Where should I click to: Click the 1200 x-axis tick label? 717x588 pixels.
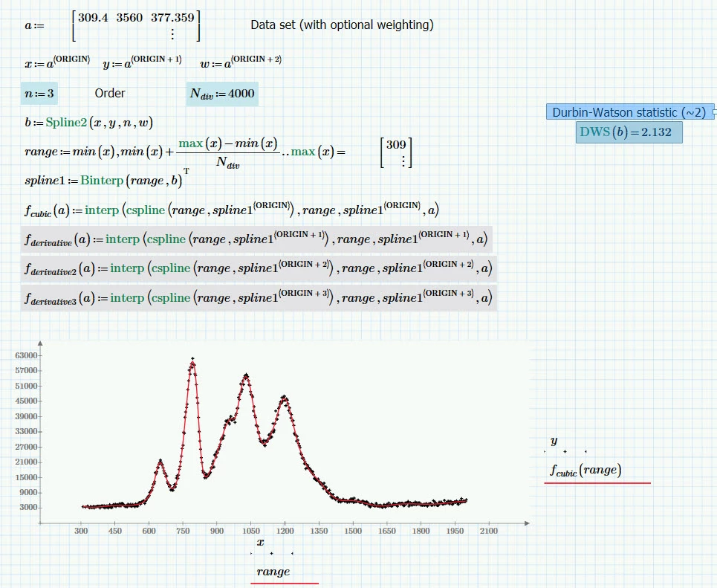(285, 531)
